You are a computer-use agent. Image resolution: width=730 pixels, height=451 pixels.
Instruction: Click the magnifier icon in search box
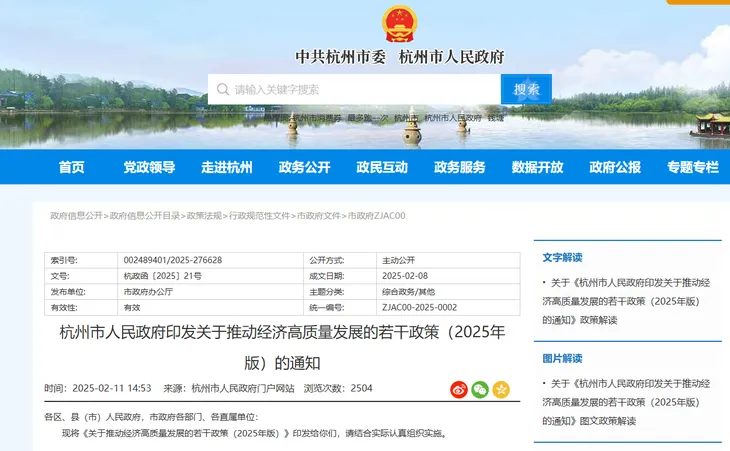click(222, 90)
